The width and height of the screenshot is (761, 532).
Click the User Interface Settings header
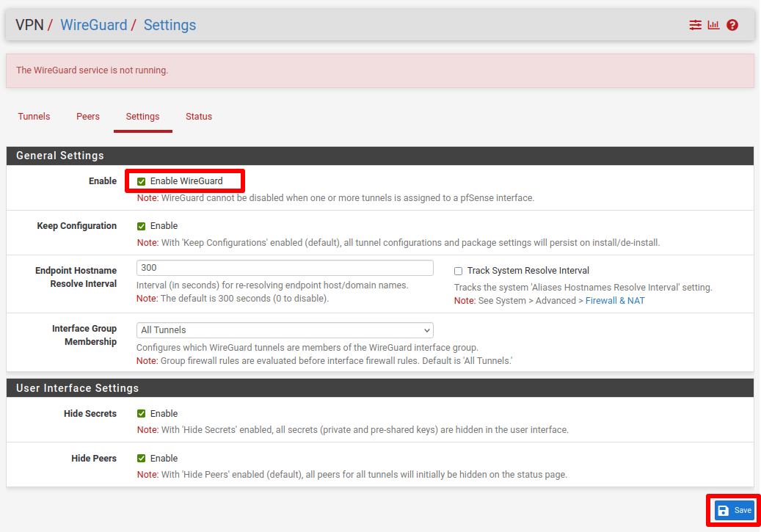(380, 388)
